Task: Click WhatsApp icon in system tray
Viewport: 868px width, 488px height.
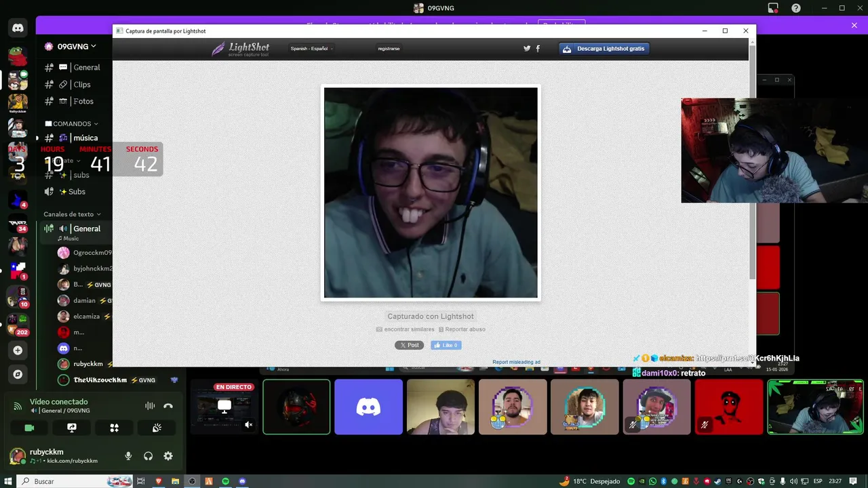Action: coord(652,481)
